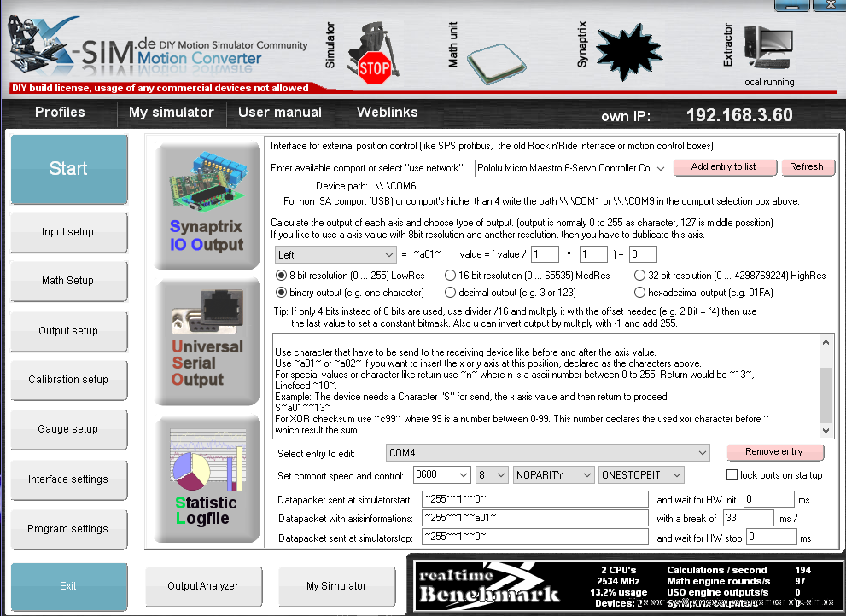Image resolution: width=846 pixels, height=616 pixels.
Task: Expand the NOPARITY parity dropdown
Action: tap(553, 475)
